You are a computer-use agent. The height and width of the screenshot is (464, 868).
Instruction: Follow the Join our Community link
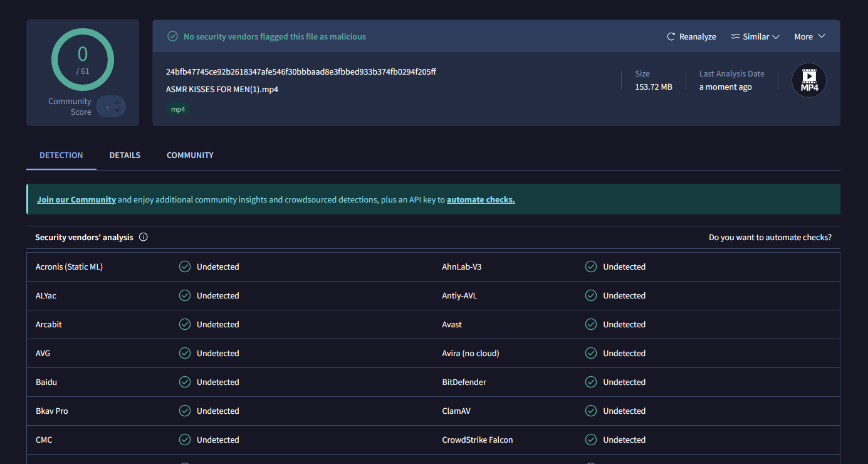click(x=76, y=200)
